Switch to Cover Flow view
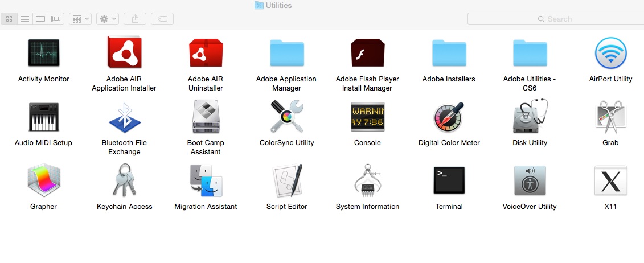Screen dimensions: 644x263 56,19
